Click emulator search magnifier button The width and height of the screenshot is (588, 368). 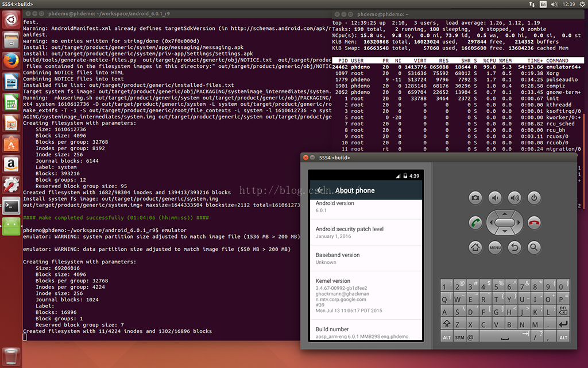[534, 247]
